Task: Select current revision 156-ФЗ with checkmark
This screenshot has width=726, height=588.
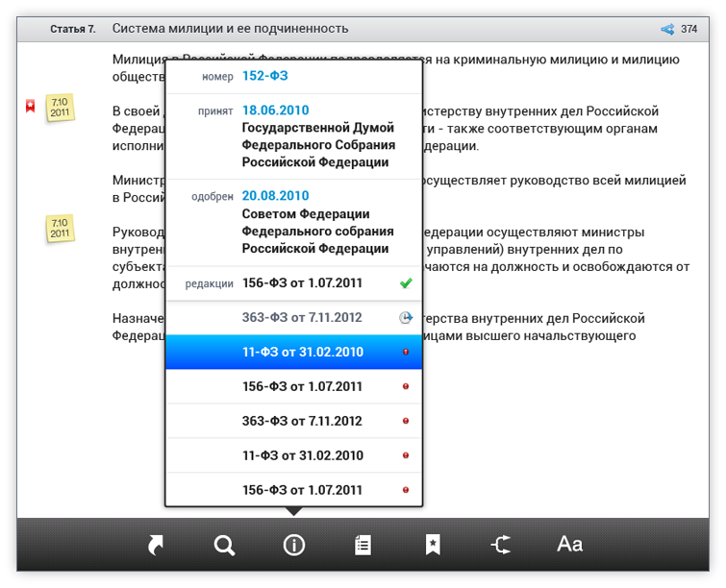Action: [x=294, y=283]
